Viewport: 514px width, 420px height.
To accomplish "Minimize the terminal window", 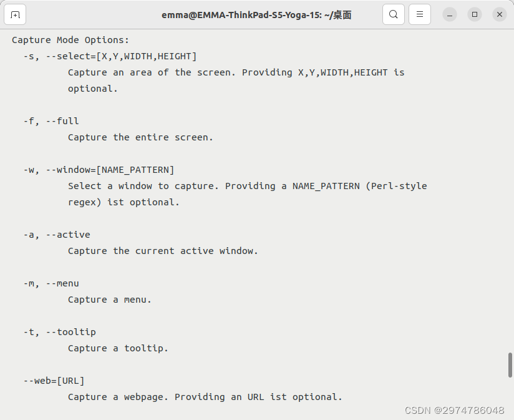I will coord(450,14).
